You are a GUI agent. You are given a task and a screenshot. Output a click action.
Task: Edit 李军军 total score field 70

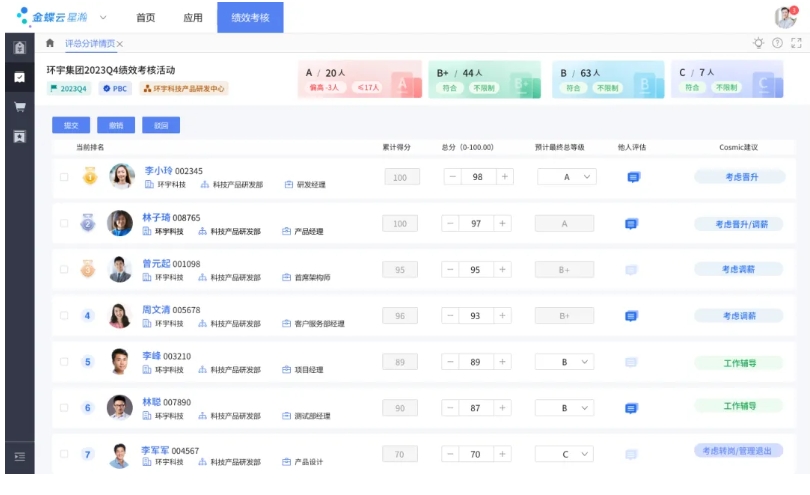475,454
